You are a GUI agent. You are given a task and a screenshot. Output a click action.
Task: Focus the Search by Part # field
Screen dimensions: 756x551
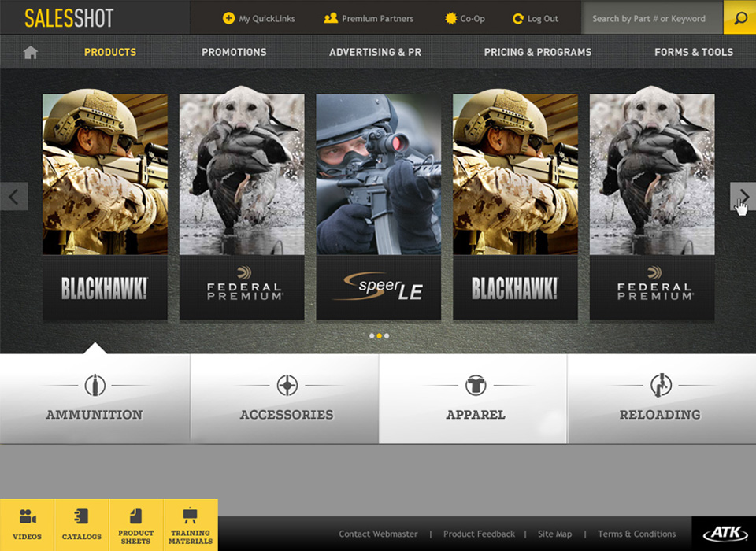(x=652, y=18)
